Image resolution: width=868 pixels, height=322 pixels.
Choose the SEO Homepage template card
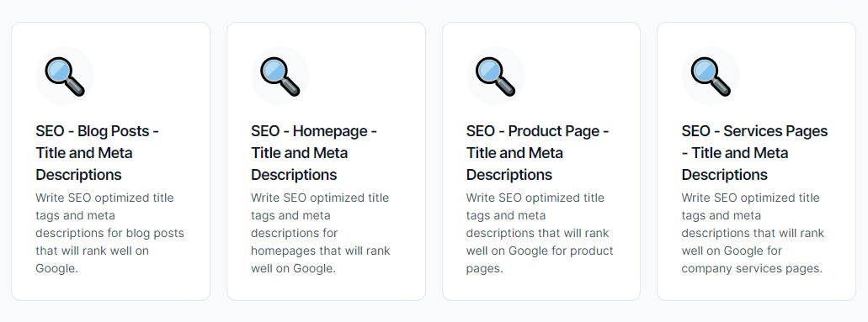pos(326,161)
